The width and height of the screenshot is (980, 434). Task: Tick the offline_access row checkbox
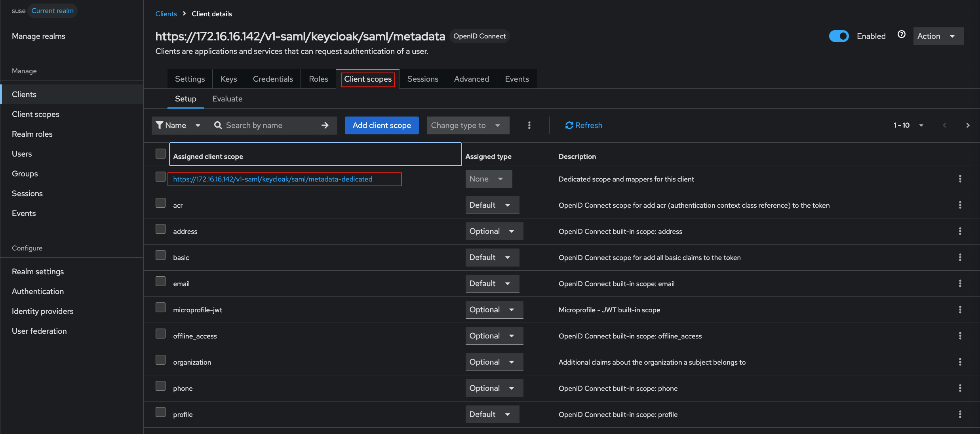tap(160, 334)
